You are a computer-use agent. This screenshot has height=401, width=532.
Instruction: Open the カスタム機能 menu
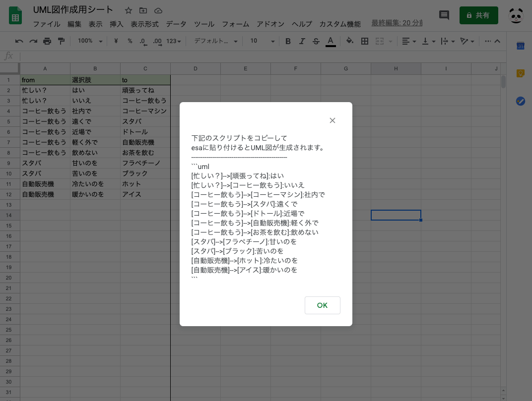340,24
